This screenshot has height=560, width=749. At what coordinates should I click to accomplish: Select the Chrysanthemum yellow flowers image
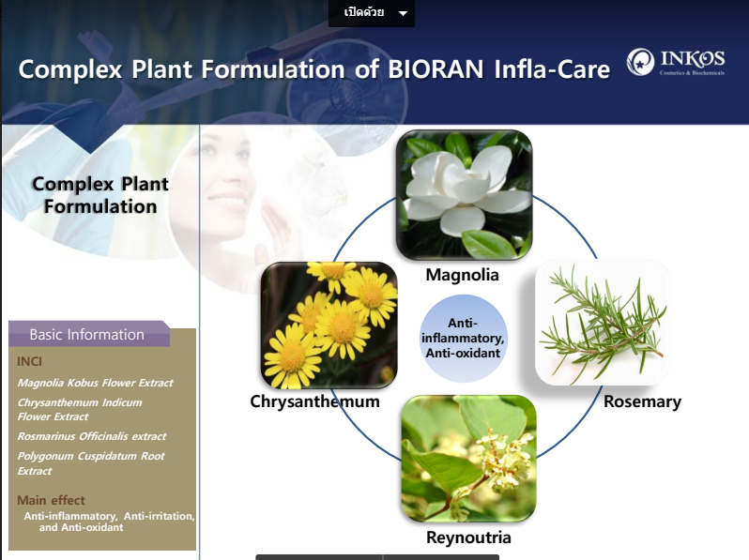(x=329, y=325)
